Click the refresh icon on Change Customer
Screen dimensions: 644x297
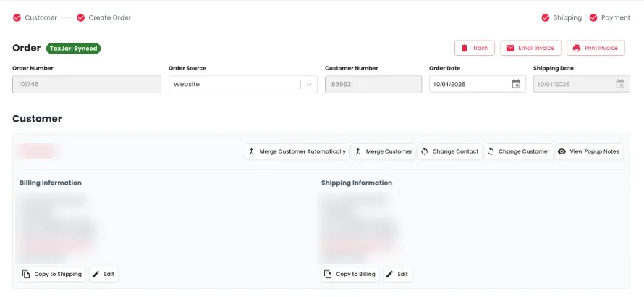[x=491, y=151]
